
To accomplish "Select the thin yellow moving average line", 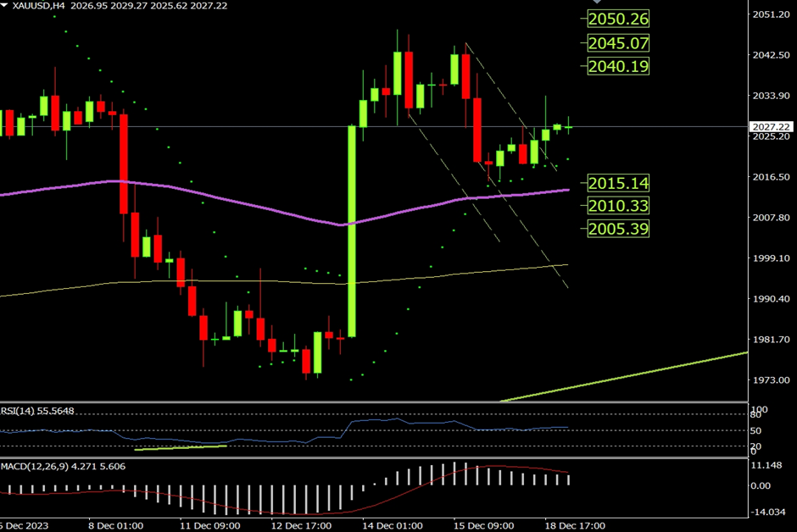I will click(212, 281).
